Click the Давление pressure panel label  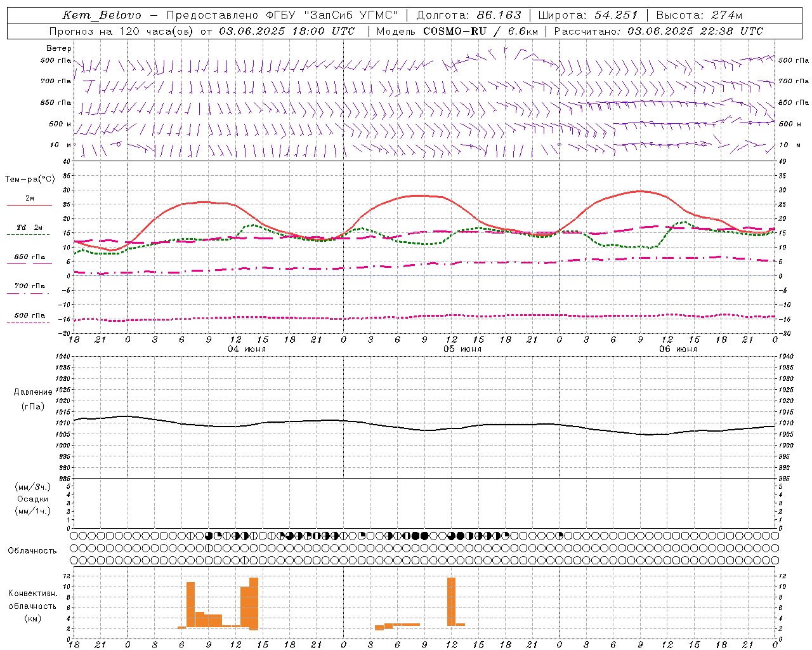click(x=33, y=392)
